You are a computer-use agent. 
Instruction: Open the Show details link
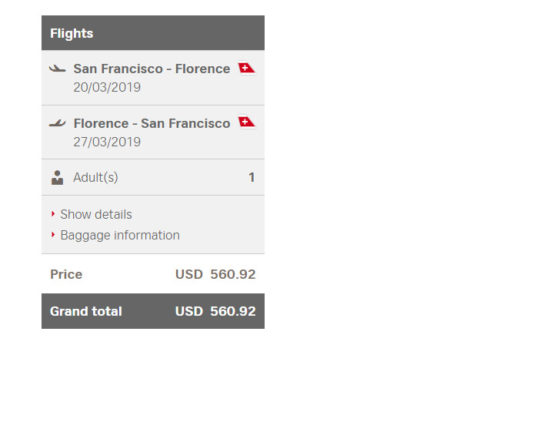click(96, 214)
